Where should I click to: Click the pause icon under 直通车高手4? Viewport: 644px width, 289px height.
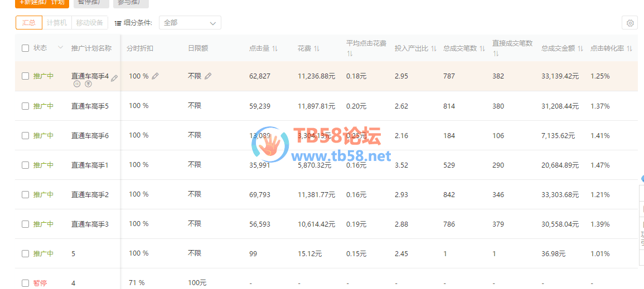pyautogui.click(x=77, y=84)
